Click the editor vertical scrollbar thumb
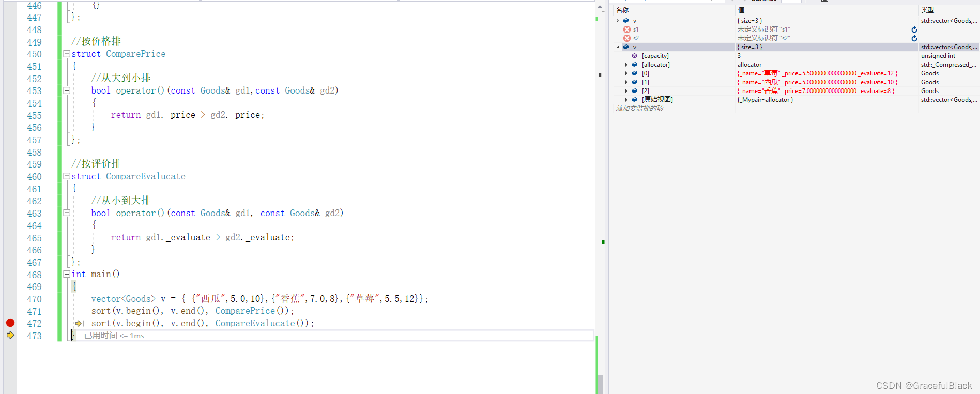Screen dimensions: 980x394 click(600, 384)
